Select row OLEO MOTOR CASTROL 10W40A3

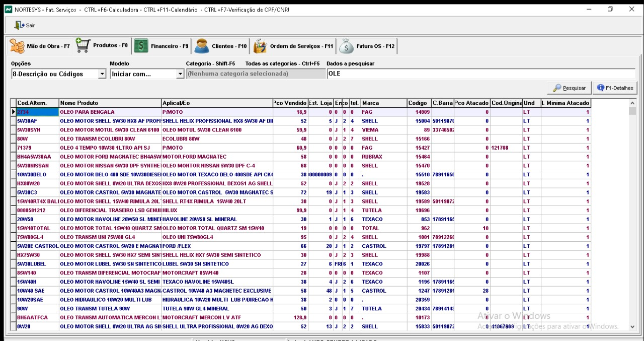pyautogui.click(x=110, y=291)
